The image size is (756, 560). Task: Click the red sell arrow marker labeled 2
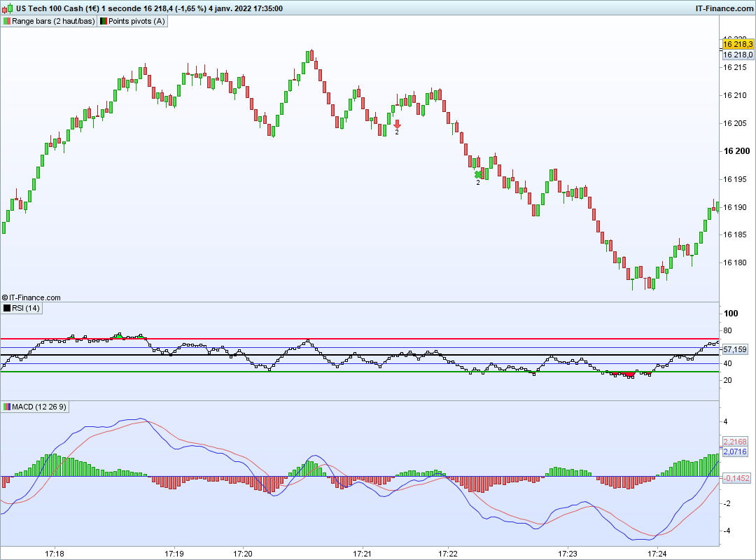[398, 125]
